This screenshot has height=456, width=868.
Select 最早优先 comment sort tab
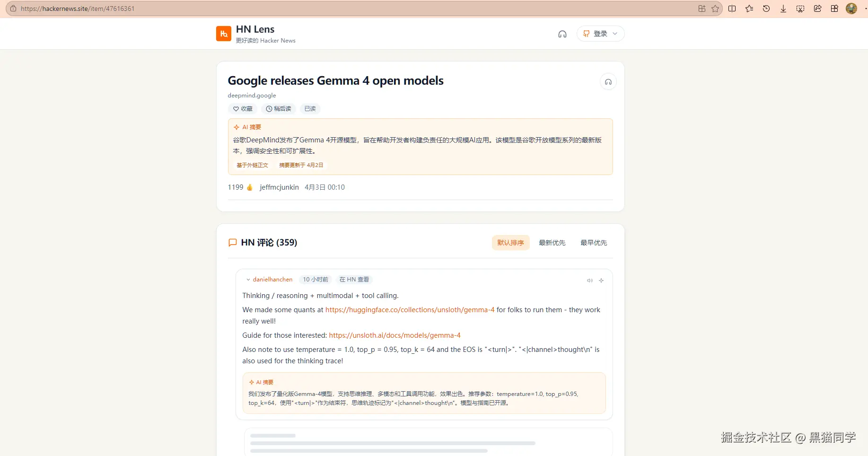click(x=594, y=243)
